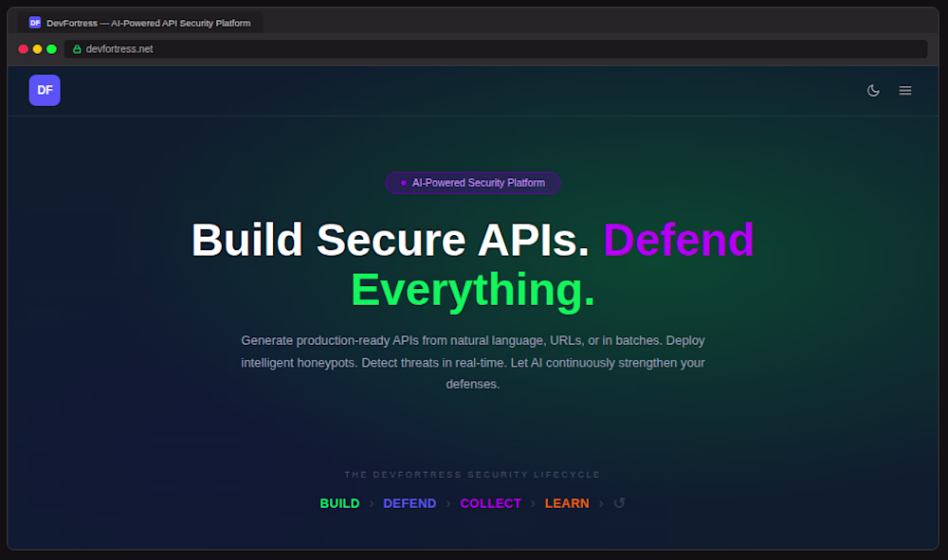This screenshot has height=560, width=948.
Task: Click the devfortress.net address bar
Action: 496,49
